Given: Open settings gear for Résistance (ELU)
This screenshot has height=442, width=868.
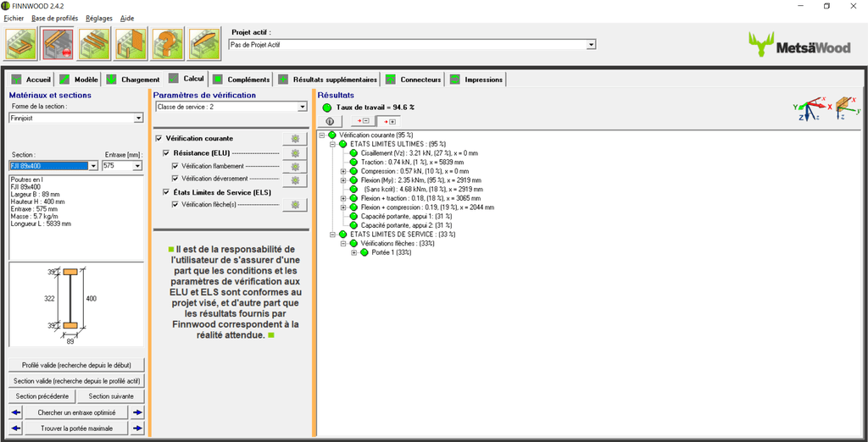Looking at the screenshot, I should [x=295, y=152].
